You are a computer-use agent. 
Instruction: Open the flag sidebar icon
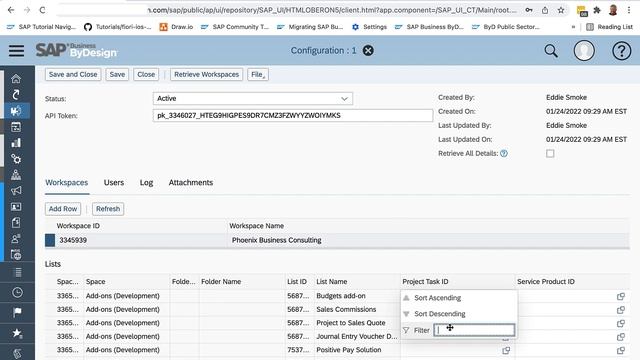[x=17, y=313]
